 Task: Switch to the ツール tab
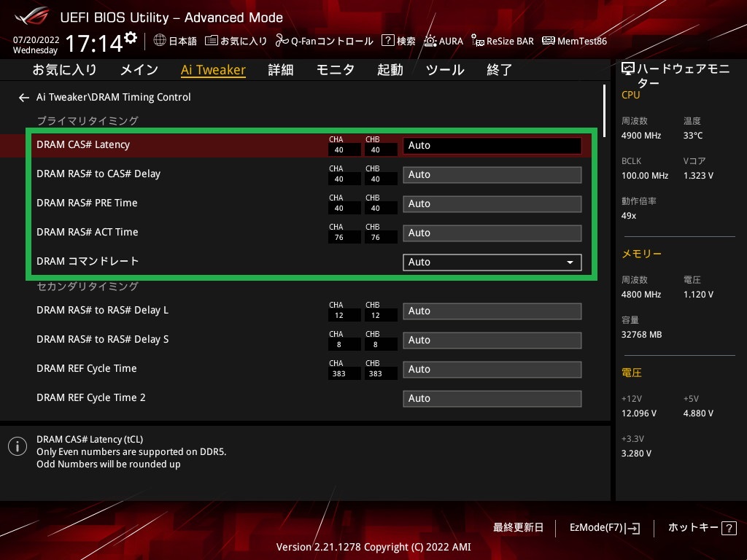point(445,70)
